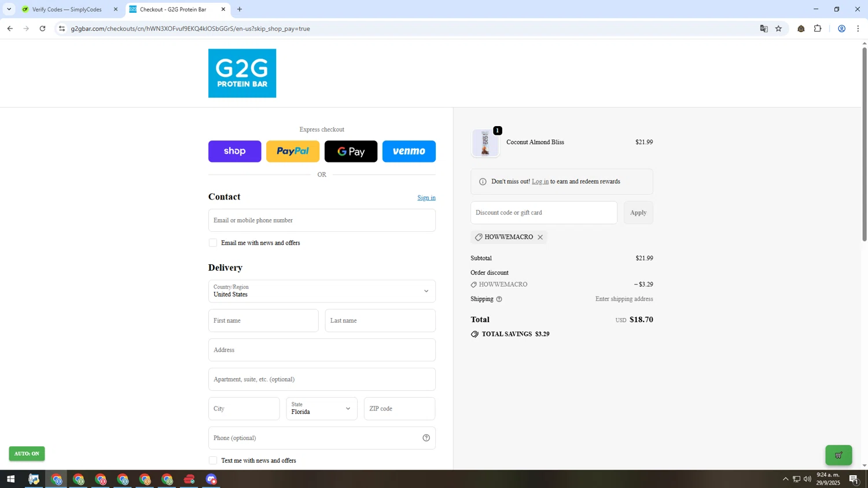Open the Chrome profile icon
The width and height of the screenshot is (868, 488).
[x=842, y=28]
